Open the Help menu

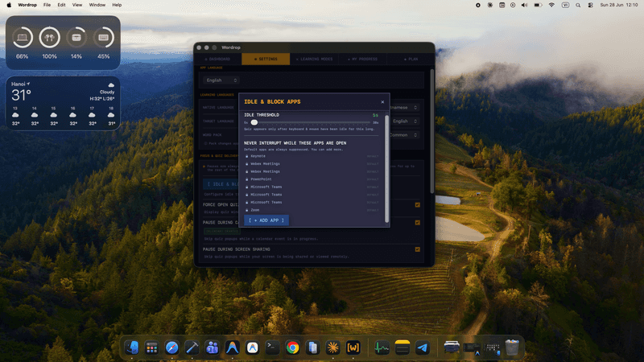point(117,5)
